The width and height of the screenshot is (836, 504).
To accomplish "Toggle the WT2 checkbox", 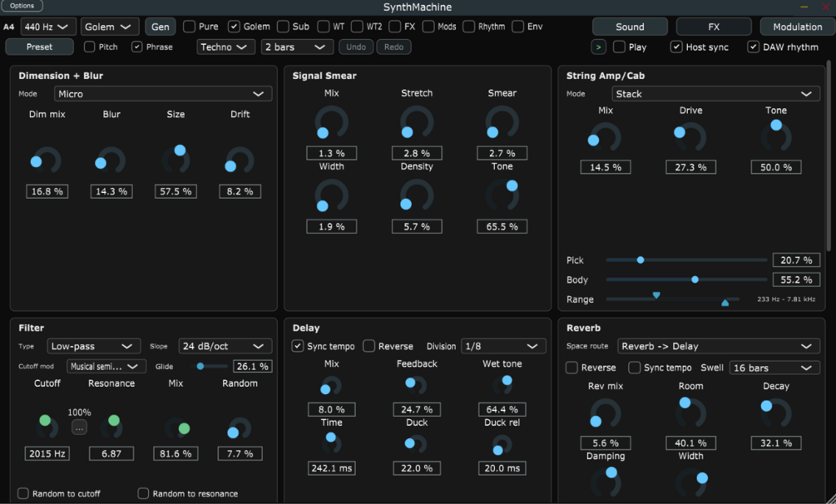I will (357, 27).
